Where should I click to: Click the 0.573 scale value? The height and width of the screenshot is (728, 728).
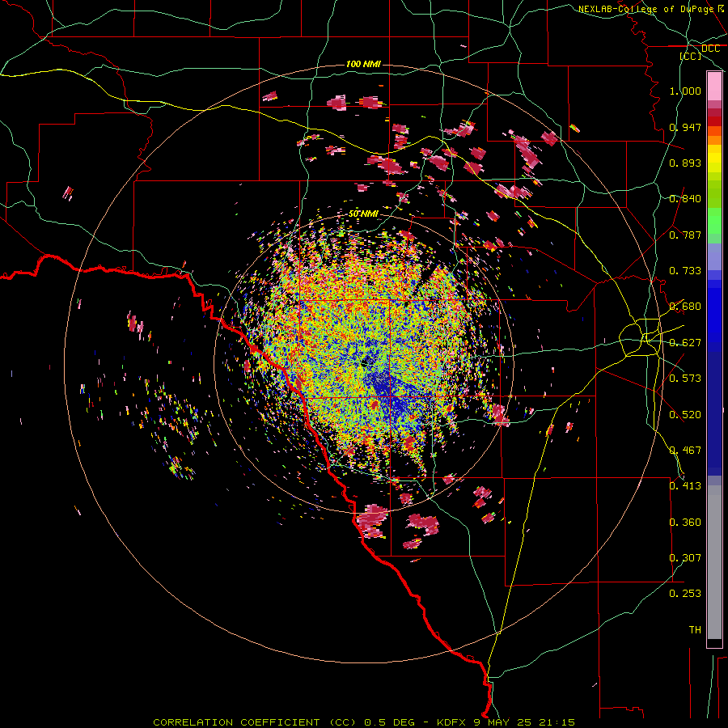(685, 379)
